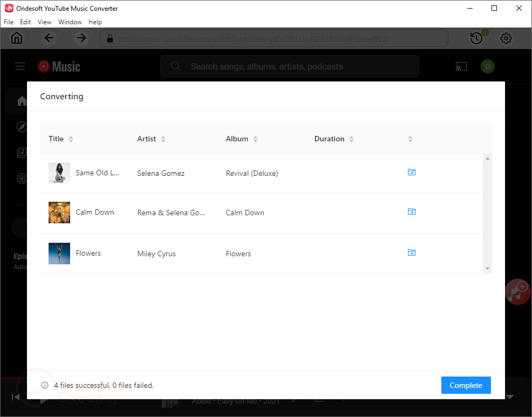Click the Ondesoft app icon in title bar
The height and width of the screenshot is (417, 532).
pyautogui.click(x=9, y=8)
